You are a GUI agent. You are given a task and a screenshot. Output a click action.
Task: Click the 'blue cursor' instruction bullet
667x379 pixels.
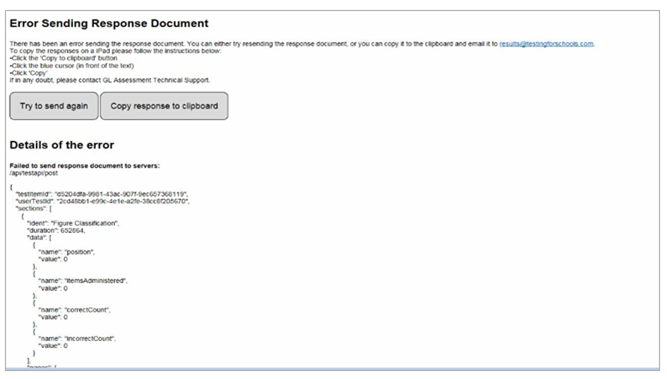coord(72,66)
